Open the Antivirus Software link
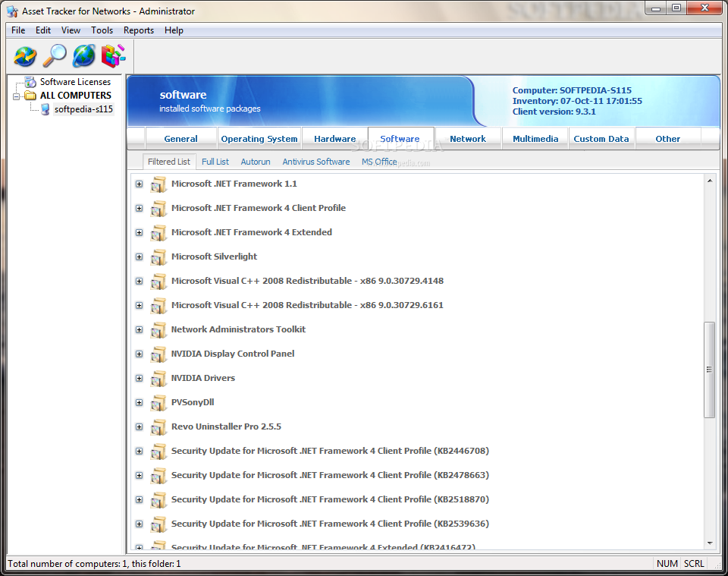Viewport: 728px width, 576px height. click(316, 162)
